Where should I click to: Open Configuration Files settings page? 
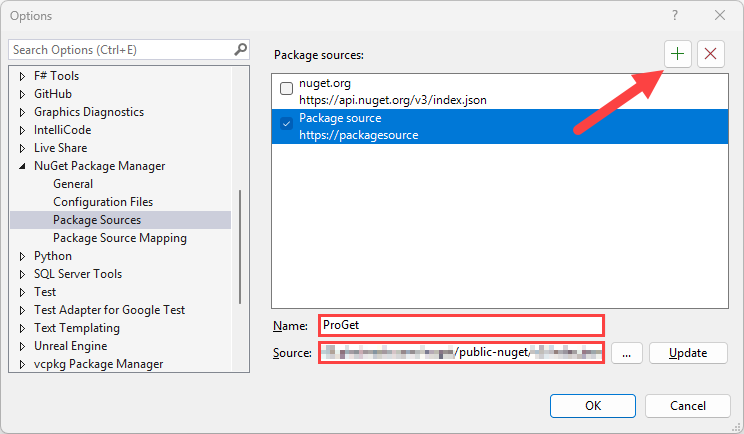click(x=103, y=202)
